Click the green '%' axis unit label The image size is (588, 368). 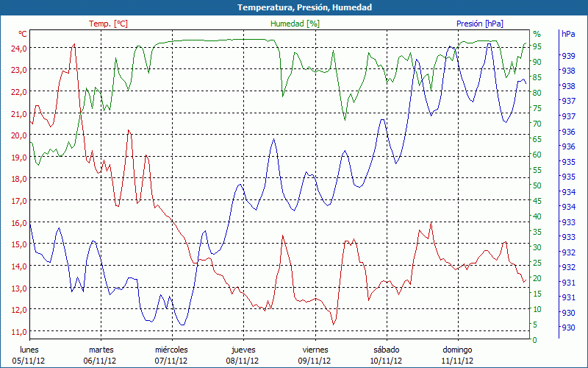click(537, 34)
